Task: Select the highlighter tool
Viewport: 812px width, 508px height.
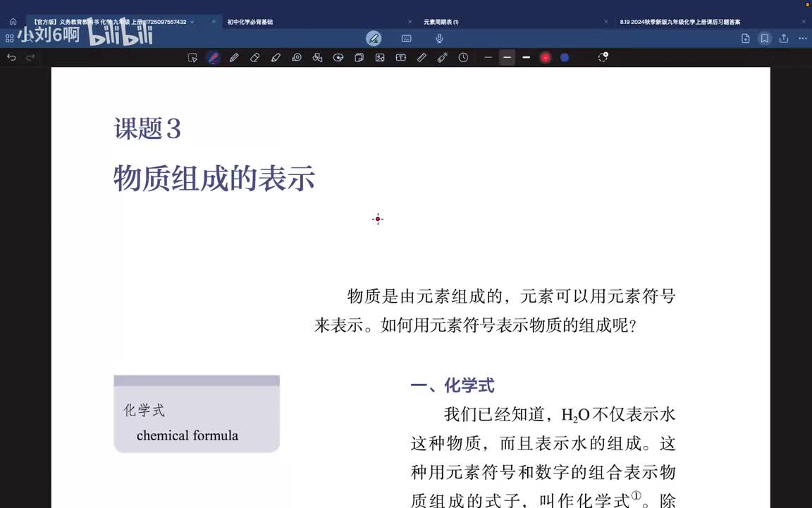Action: [x=276, y=58]
